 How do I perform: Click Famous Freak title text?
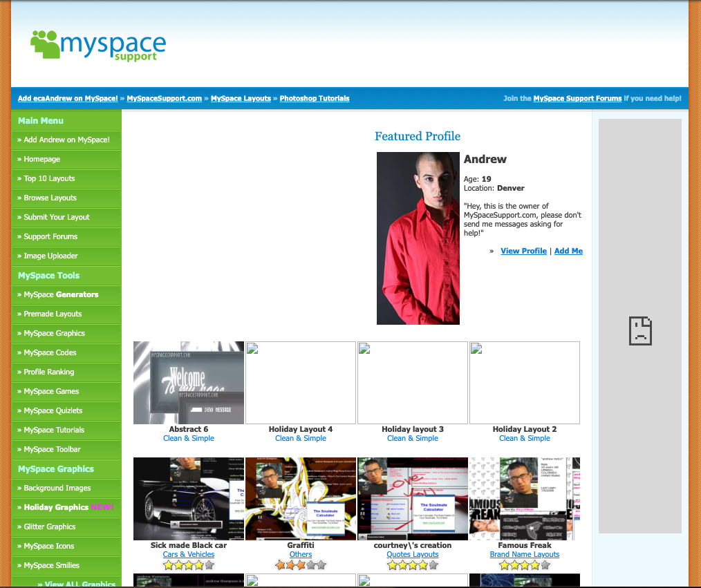(x=525, y=545)
